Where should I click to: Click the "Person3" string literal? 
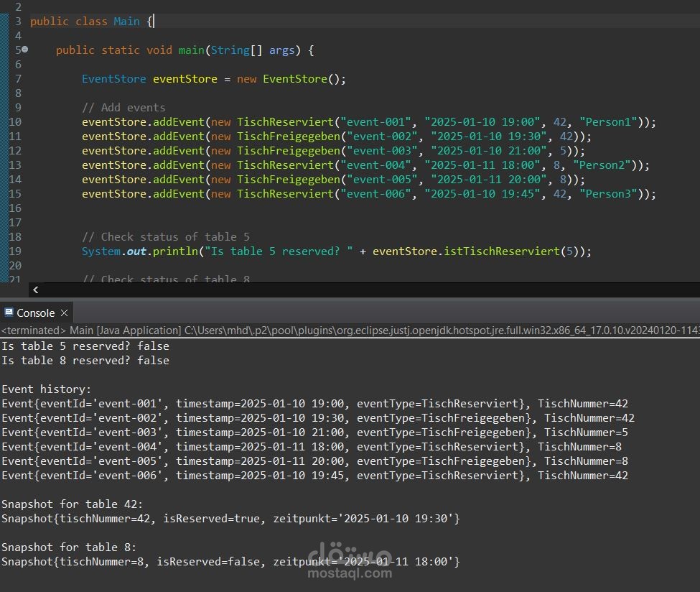608,194
